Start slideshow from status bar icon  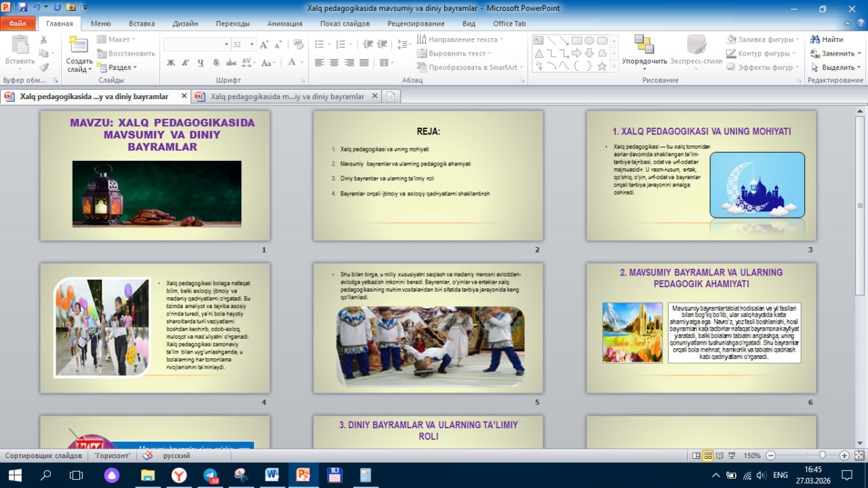click(x=732, y=455)
